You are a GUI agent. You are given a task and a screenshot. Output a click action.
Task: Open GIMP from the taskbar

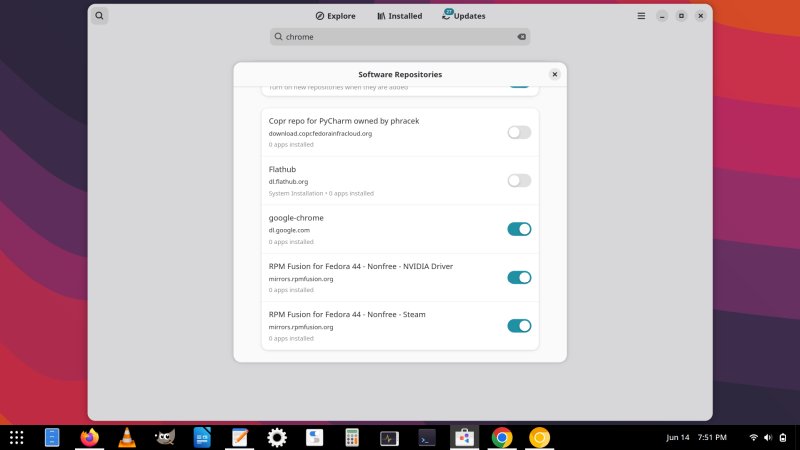click(x=165, y=438)
